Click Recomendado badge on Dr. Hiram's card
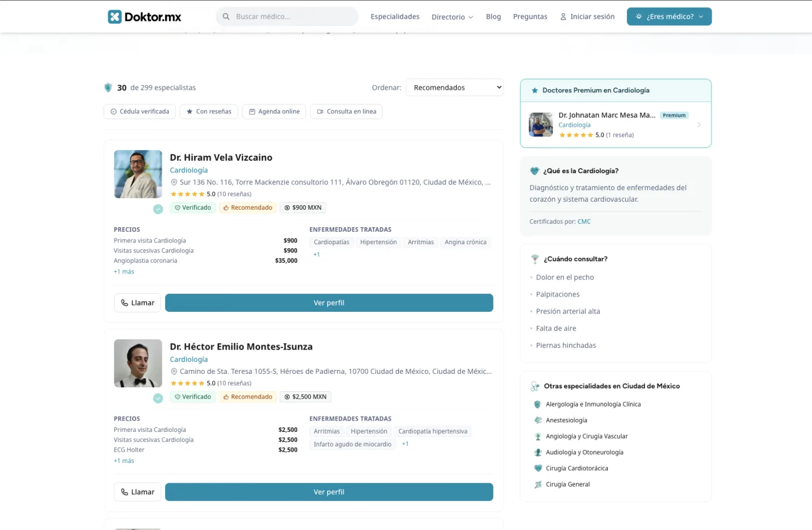Screen dimensions: 812x530 [248, 207]
